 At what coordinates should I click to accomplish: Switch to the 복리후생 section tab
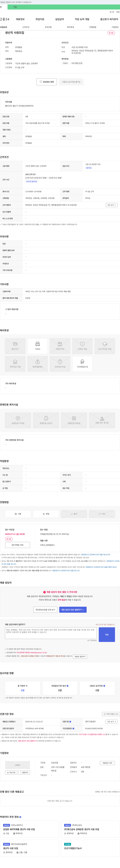tap(70, 27)
